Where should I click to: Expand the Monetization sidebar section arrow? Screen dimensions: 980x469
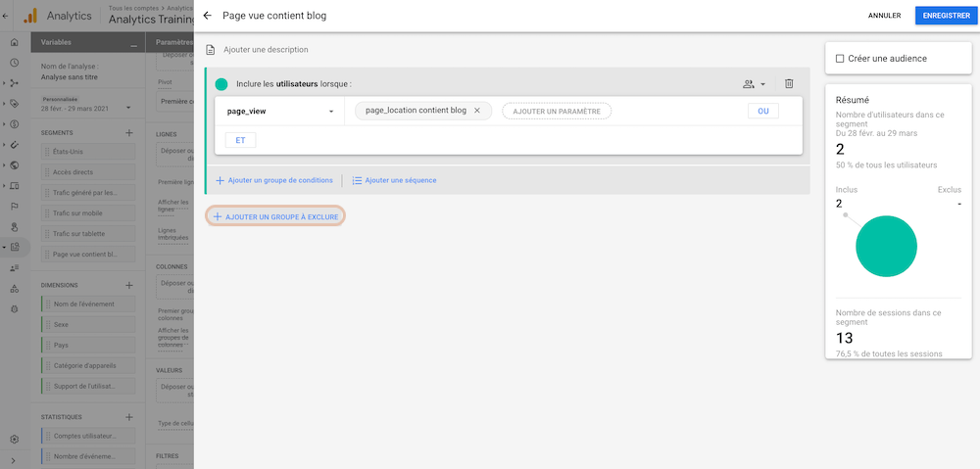coord(4,123)
